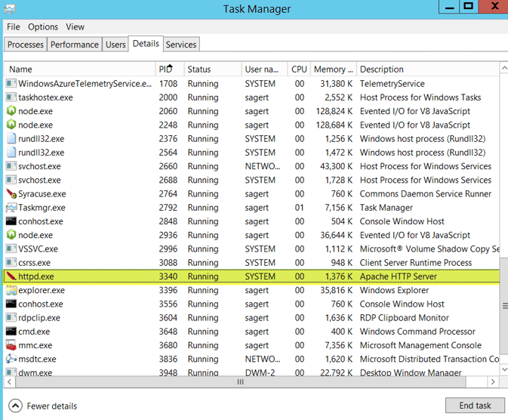The height and width of the screenshot is (420, 508).
Task: Click the httpd.exe Apache feather icon
Action: tap(11, 276)
